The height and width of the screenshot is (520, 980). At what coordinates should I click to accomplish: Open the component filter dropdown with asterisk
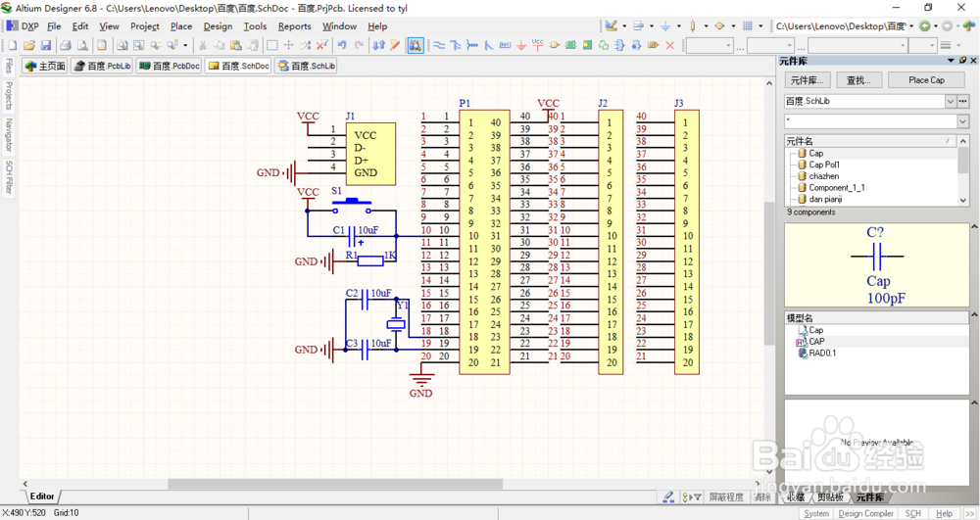click(963, 121)
